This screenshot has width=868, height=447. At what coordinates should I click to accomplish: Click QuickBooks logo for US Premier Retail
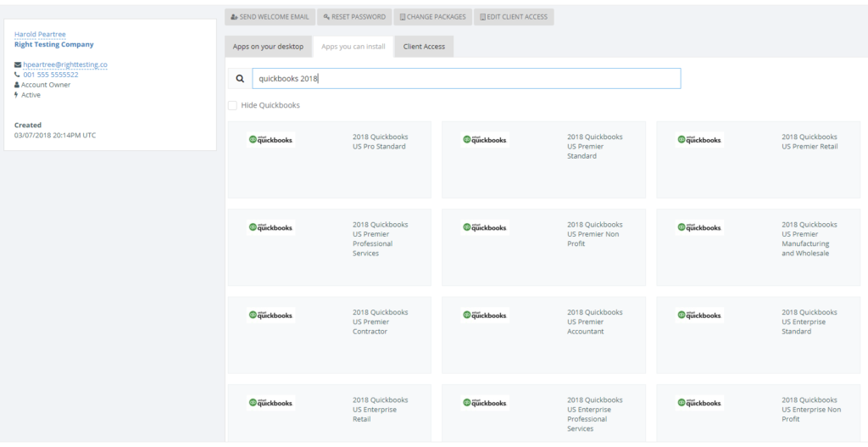pos(700,140)
